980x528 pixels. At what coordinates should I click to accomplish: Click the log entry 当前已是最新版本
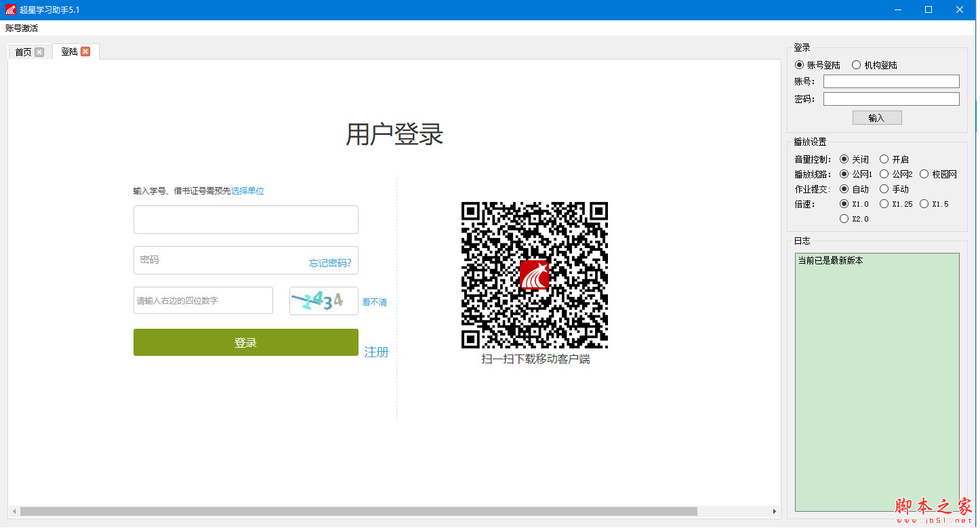click(831, 260)
